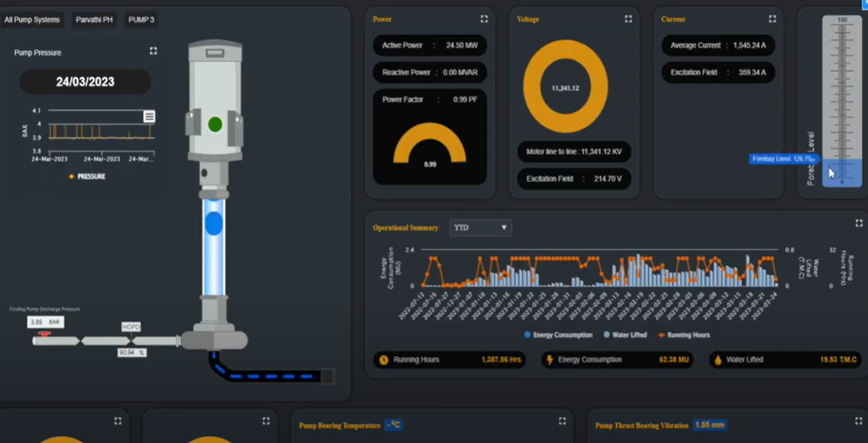Go to All Pump Systems
Image resolution: width=868 pixels, height=443 pixels.
coord(32,20)
